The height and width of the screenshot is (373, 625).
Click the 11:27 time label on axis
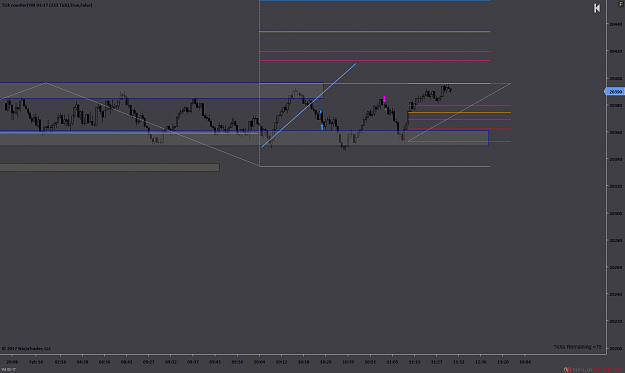436,362
